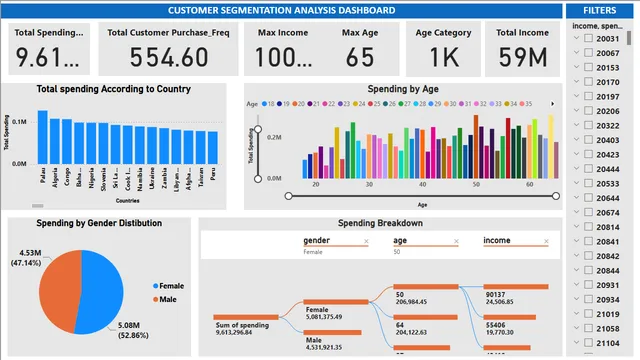Check the 21019 filter checkbox
Screen dimensions: 640x360
coord(589,313)
